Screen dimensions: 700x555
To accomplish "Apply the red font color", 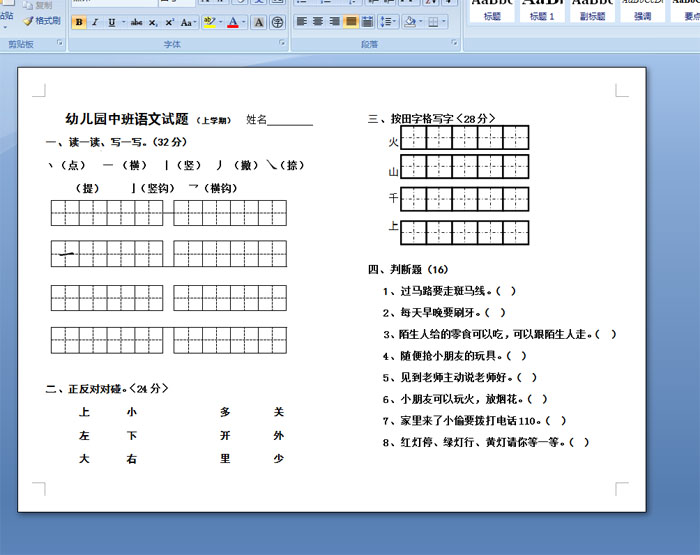I will (x=233, y=22).
